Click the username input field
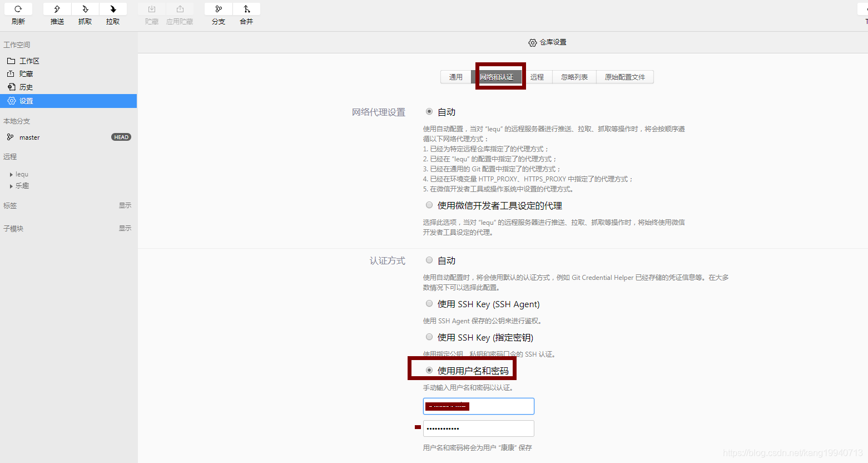This screenshot has width=868, height=463. click(479, 406)
